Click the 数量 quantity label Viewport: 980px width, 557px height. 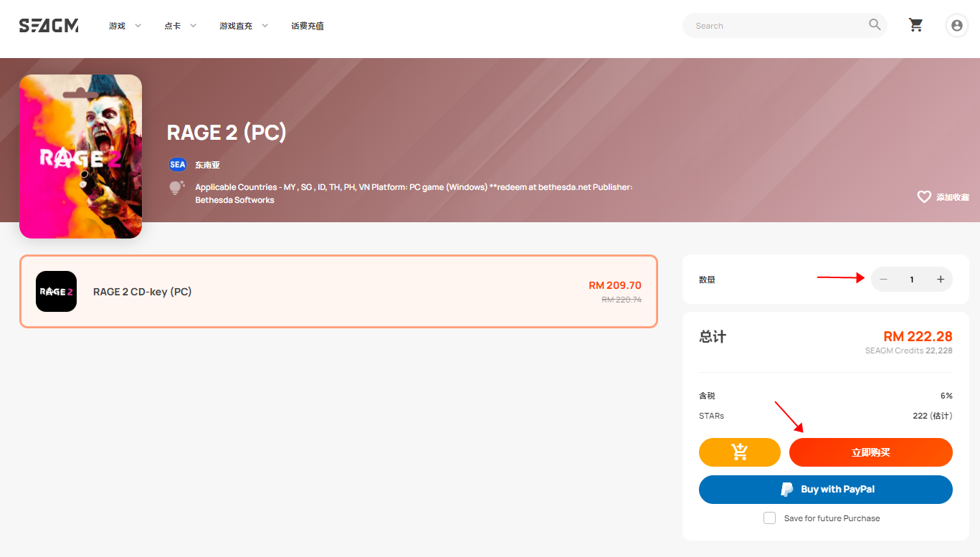(707, 280)
